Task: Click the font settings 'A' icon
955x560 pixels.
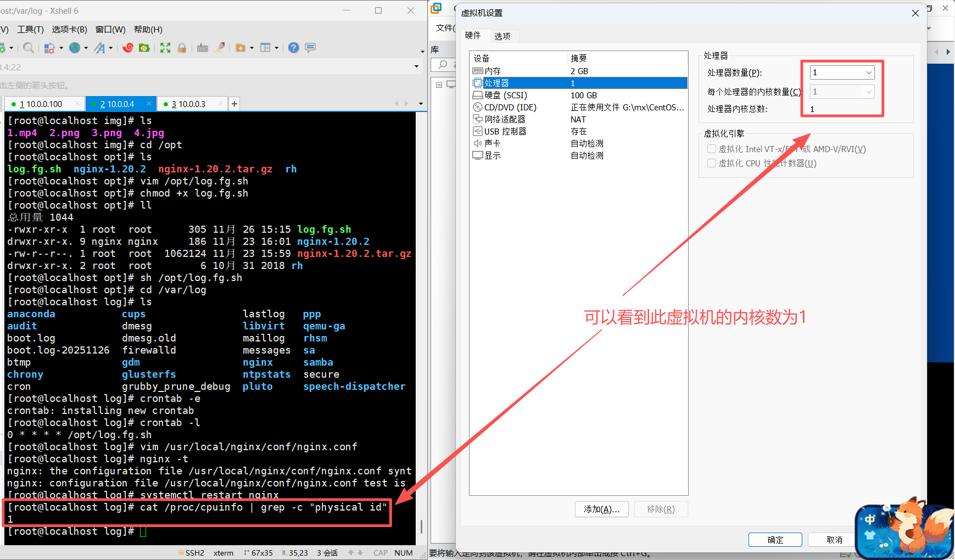Action: coord(99,48)
